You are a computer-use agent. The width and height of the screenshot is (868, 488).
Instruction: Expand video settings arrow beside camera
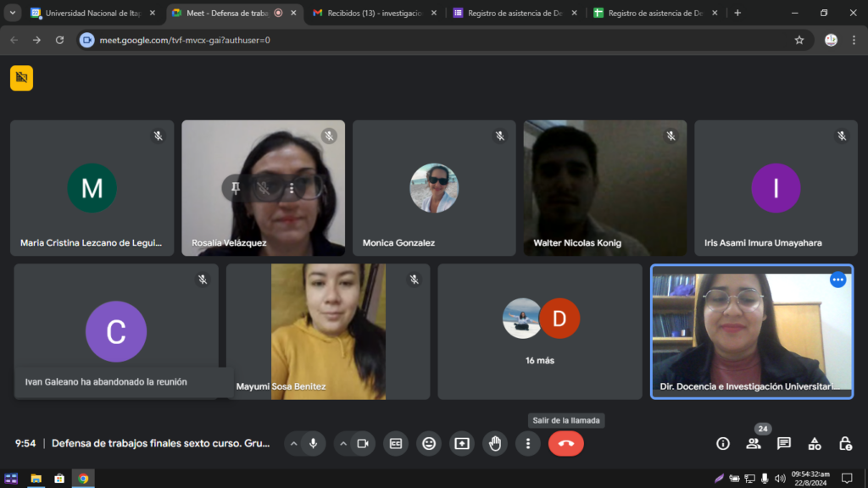tap(342, 443)
